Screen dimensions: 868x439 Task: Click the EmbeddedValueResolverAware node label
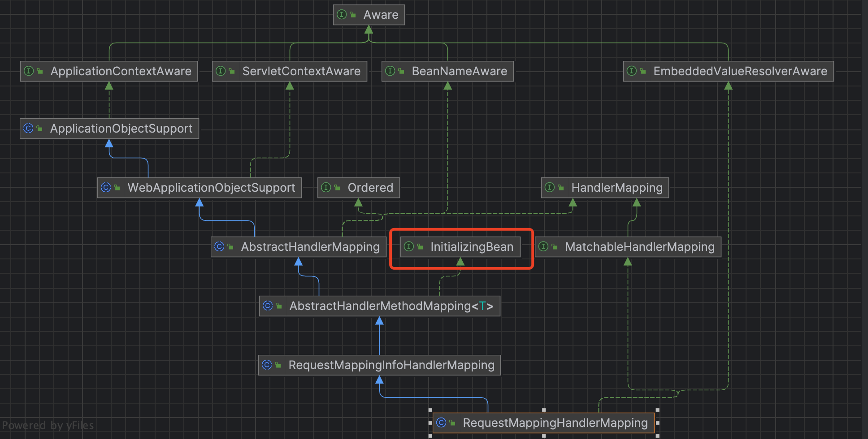pos(740,71)
